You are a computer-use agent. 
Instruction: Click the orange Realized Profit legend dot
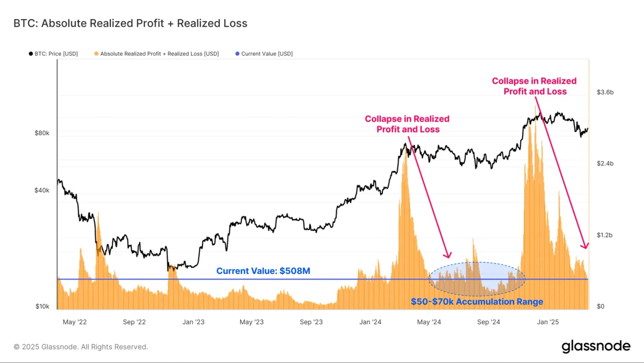pyautogui.click(x=96, y=54)
